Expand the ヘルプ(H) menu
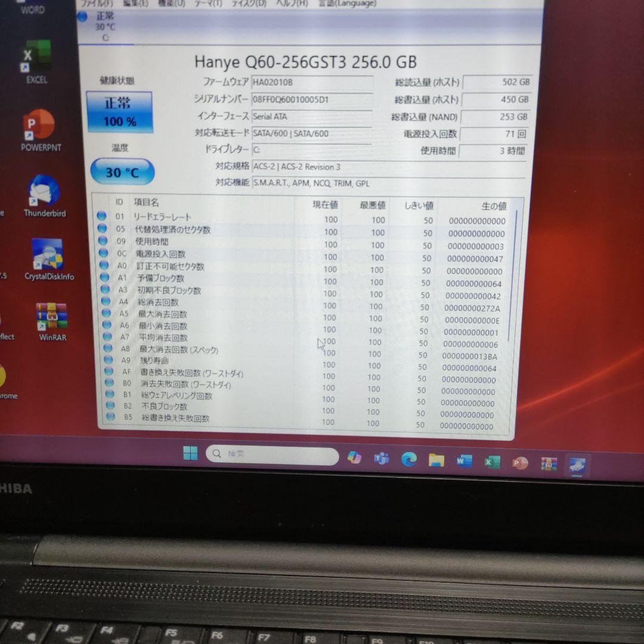 pos(290,3)
